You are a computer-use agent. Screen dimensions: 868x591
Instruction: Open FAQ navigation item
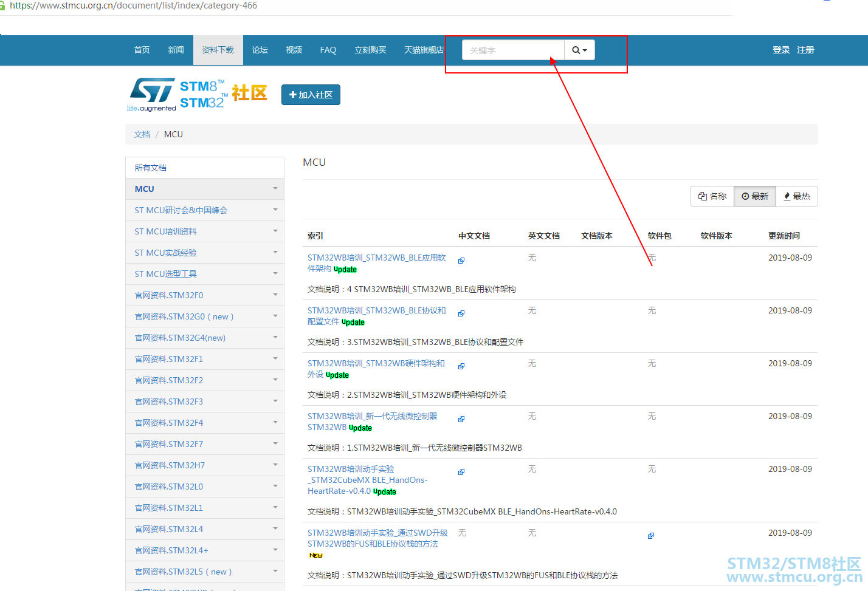coord(328,50)
